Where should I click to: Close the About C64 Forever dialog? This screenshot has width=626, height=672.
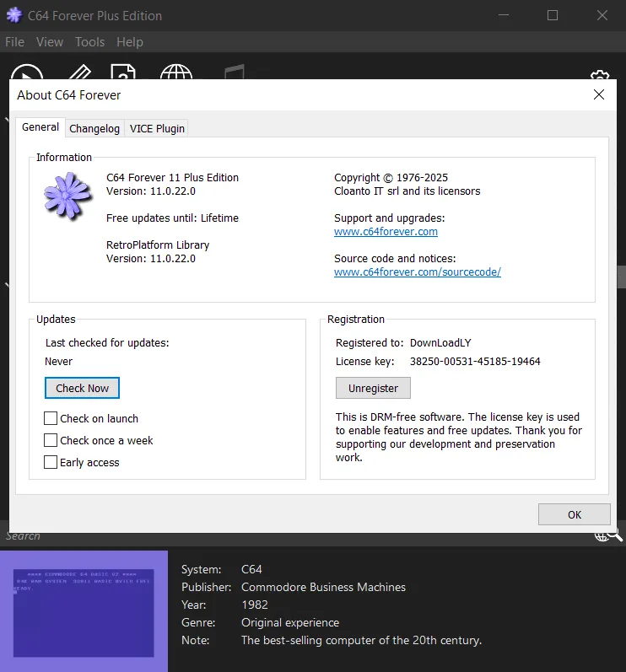pyautogui.click(x=599, y=94)
